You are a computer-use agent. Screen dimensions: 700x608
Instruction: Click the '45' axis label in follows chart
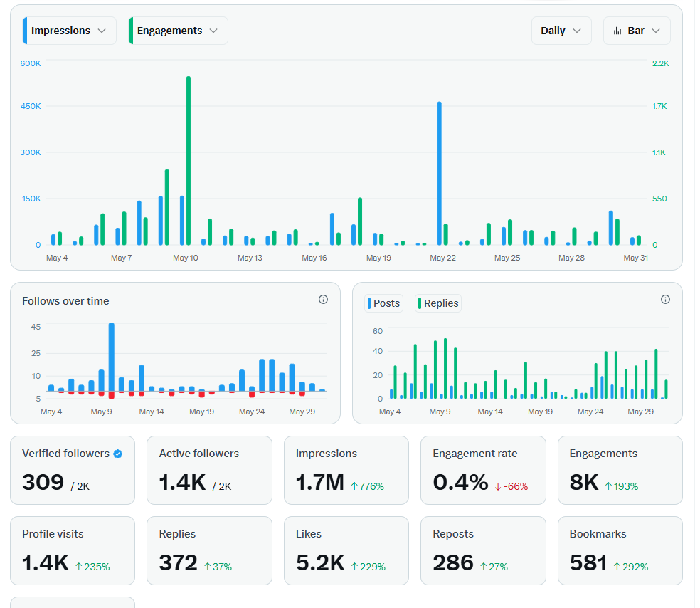36,327
